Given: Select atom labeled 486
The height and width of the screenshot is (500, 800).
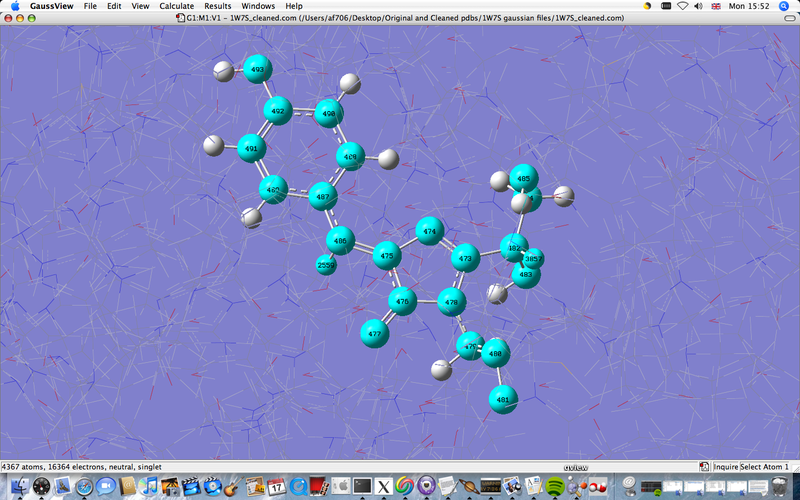Looking at the screenshot, I should point(340,241).
